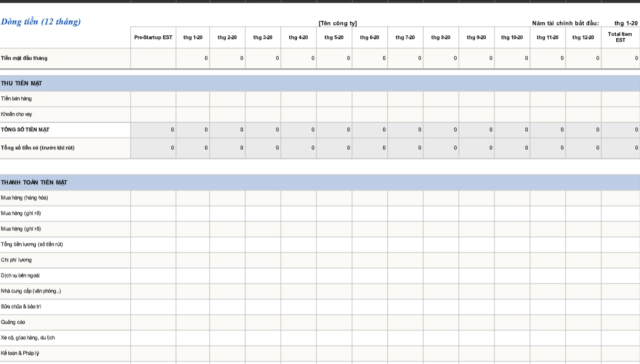The width and height of the screenshot is (640, 364).
Task: Select the "Kế toán & Pháp lý" row label
Action: (x=20, y=353)
